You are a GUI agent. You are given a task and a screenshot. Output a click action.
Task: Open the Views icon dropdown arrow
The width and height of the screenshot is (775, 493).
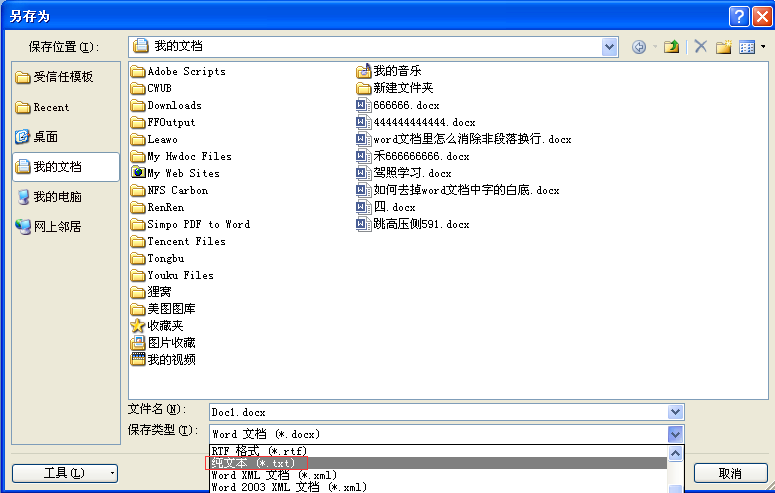pos(763,47)
